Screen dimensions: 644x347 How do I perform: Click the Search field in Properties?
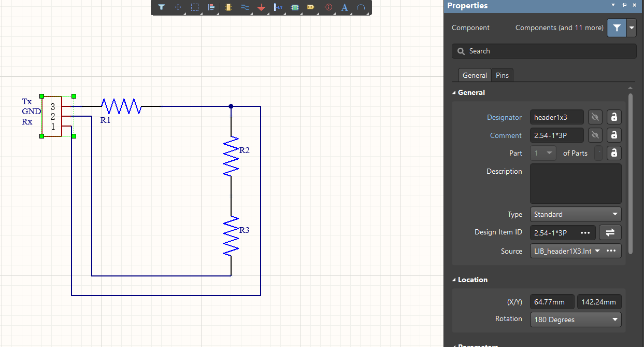pos(544,51)
